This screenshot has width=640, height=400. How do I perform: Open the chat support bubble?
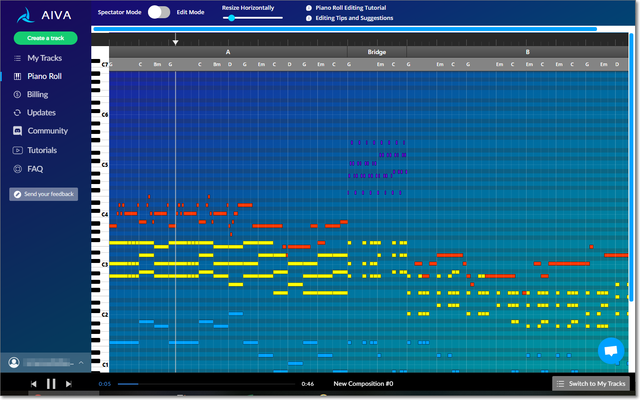click(610, 351)
